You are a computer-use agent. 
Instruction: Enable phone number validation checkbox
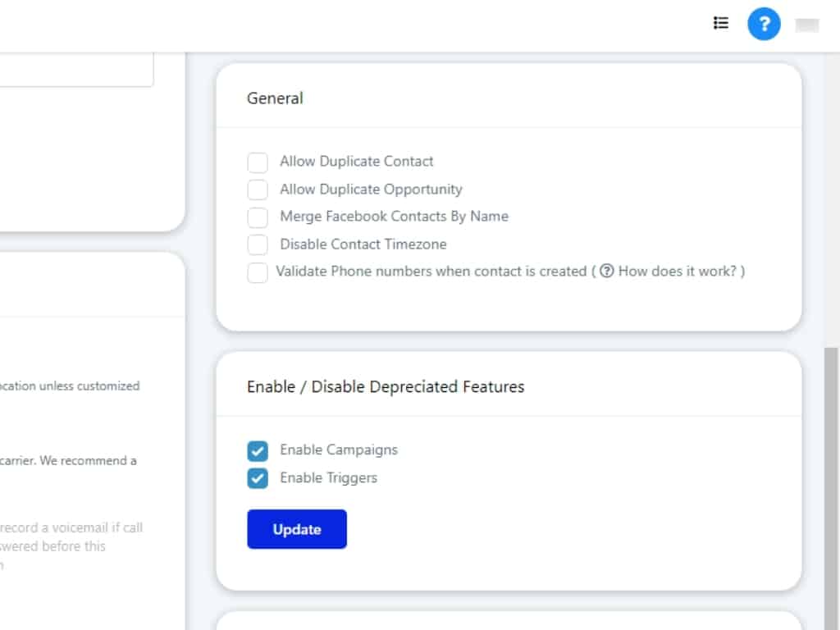pyautogui.click(x=258, y=272)
